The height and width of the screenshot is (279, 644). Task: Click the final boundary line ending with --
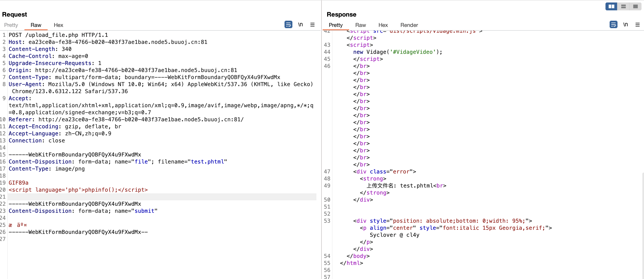(x=78, y=232)
